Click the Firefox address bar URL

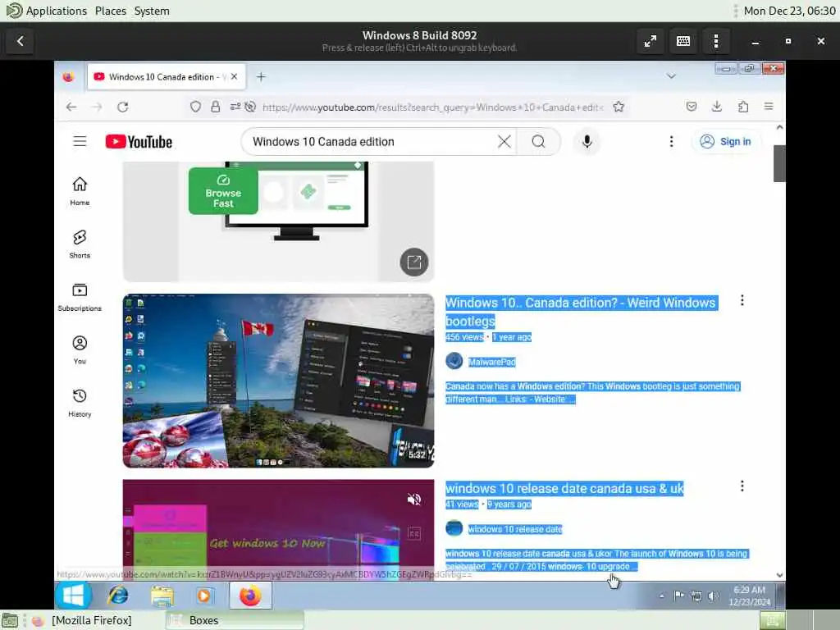[x=432, y=107]
